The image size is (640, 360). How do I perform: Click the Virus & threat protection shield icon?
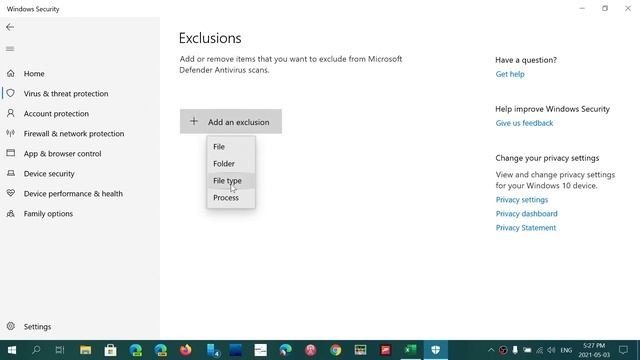tap(11, 93)
